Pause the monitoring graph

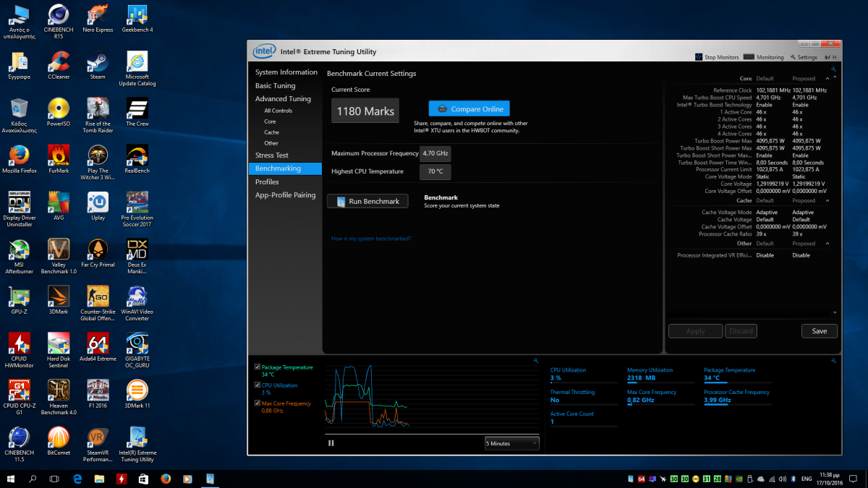tap(331, 443)
